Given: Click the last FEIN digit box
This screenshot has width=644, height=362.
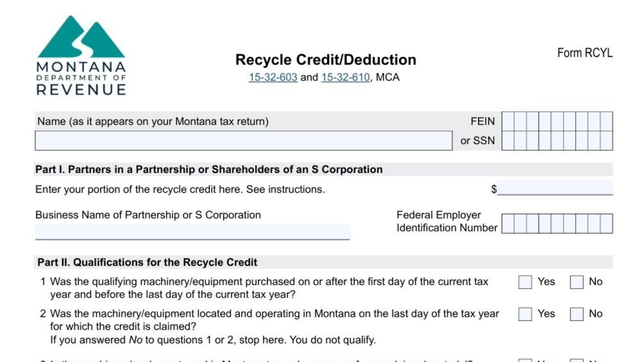Looking at the screenshot, I should [x=606, y=121].
